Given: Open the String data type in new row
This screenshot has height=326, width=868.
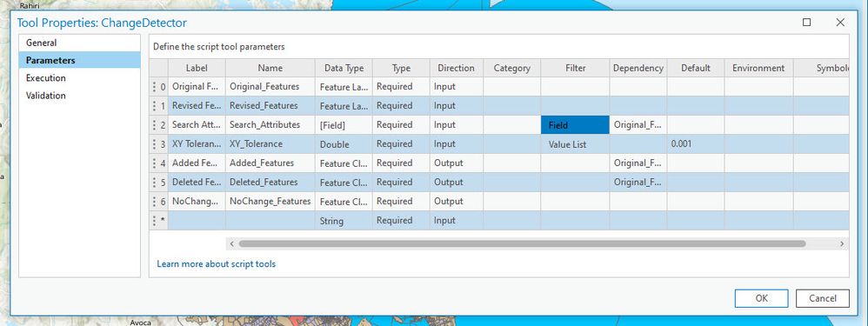Looking at the screenshot, I should tap(344, 220).
